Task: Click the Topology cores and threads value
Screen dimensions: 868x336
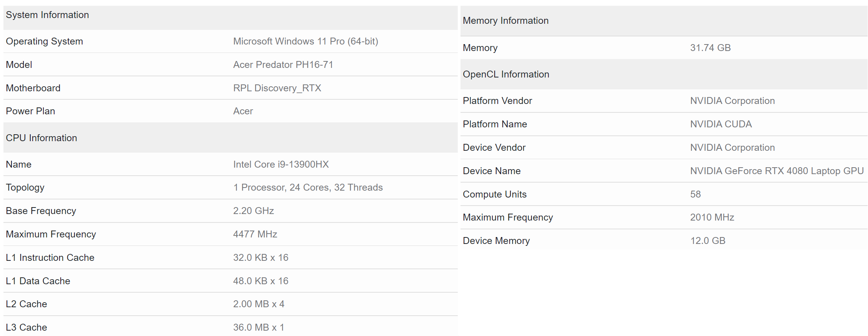Action: 308,188
